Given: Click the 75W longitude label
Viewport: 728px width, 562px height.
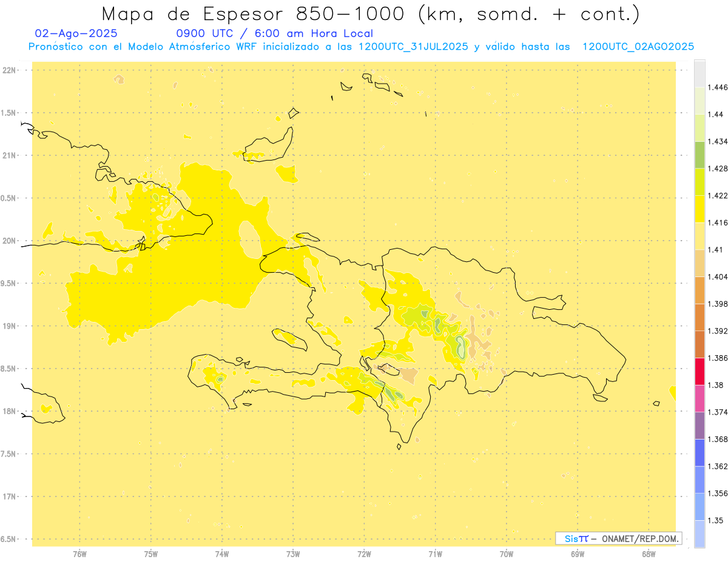Looking at the screenshot, I should (x=151, y=554).
